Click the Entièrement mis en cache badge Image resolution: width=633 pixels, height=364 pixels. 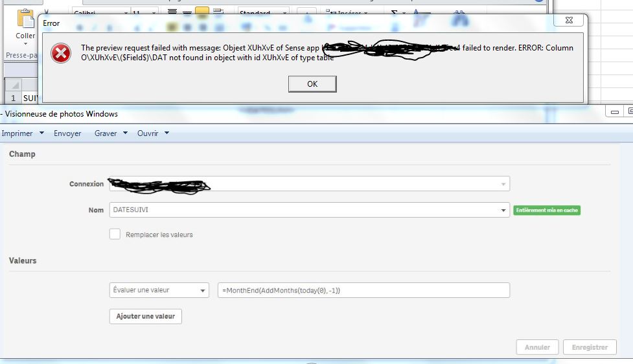(547, 210)
